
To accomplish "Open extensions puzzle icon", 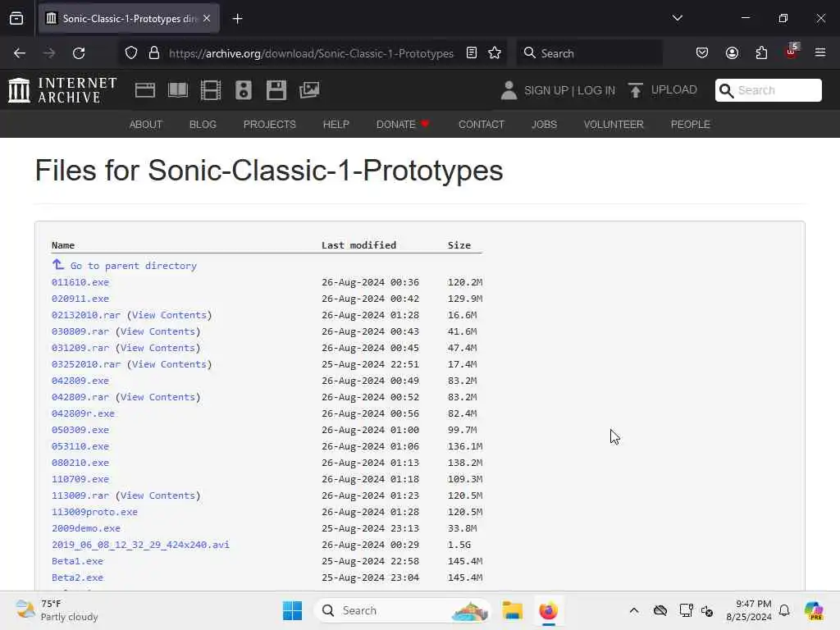I will point(761,52).
